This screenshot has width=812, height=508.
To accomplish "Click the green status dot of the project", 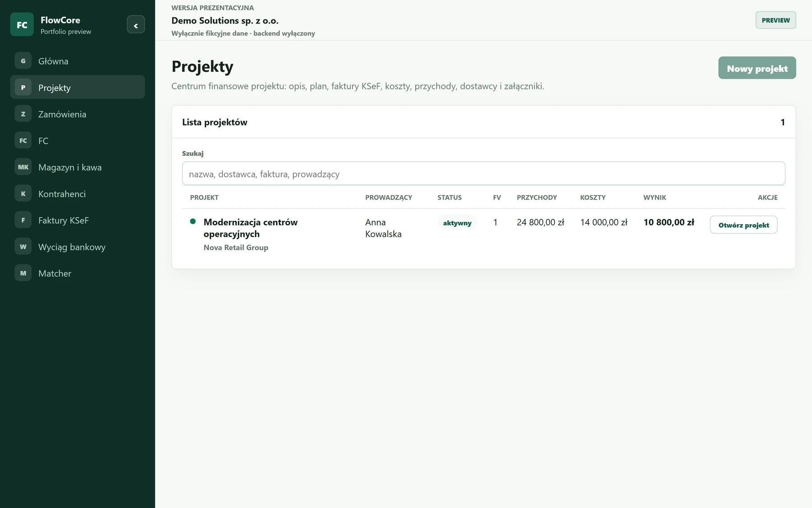I will (193, 221).
